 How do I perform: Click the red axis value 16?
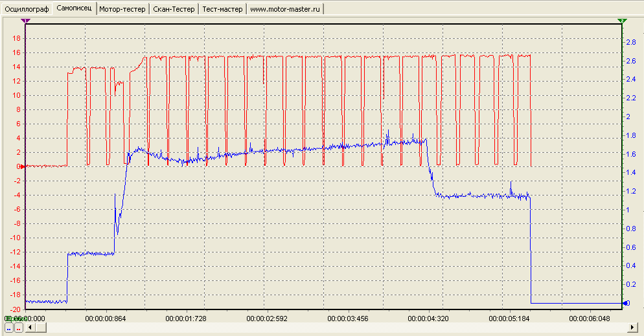(x=16, y=52)
